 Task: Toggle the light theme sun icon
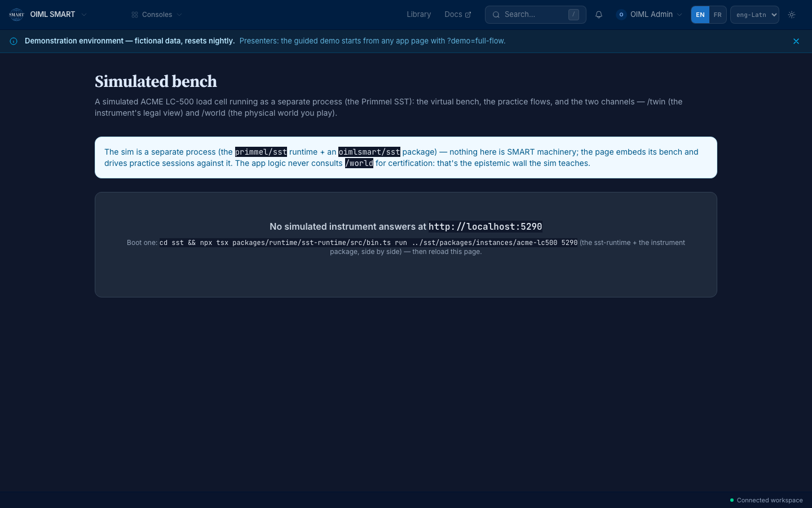pyautogui.click(x=792, y=15)
